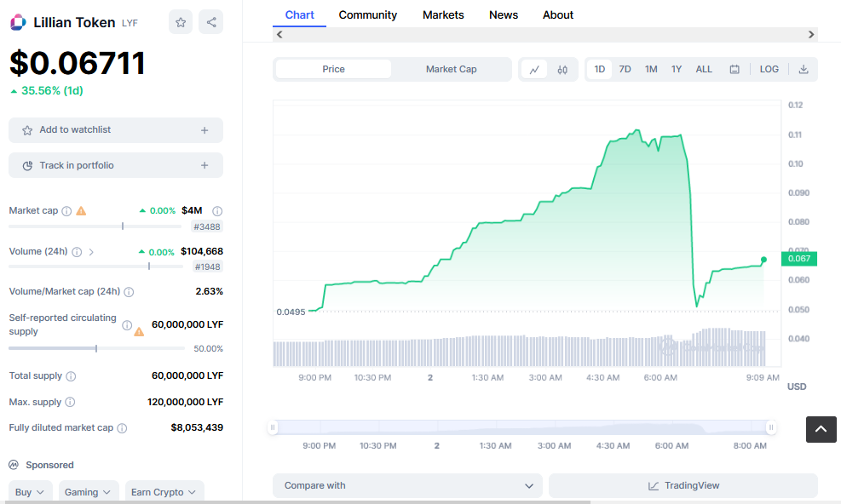Switch to the candlestick chart view icon
This screenshot has width=841, height=504.
562,70
